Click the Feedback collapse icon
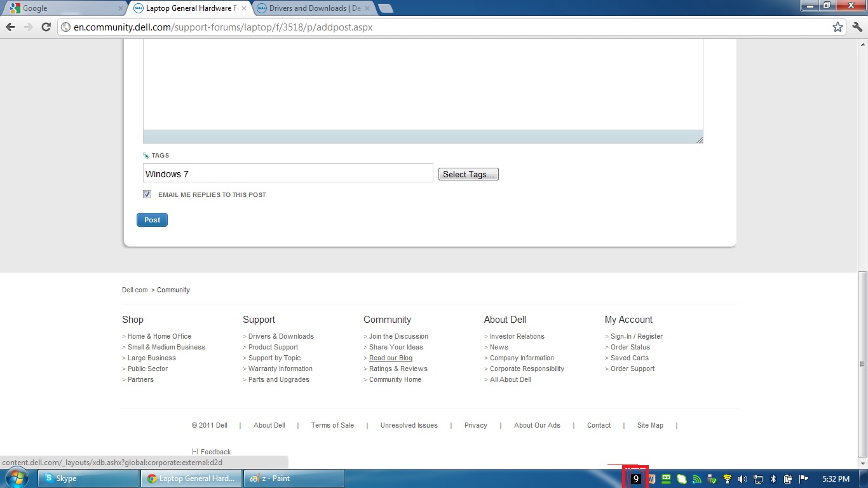 [x=194, y=452]
